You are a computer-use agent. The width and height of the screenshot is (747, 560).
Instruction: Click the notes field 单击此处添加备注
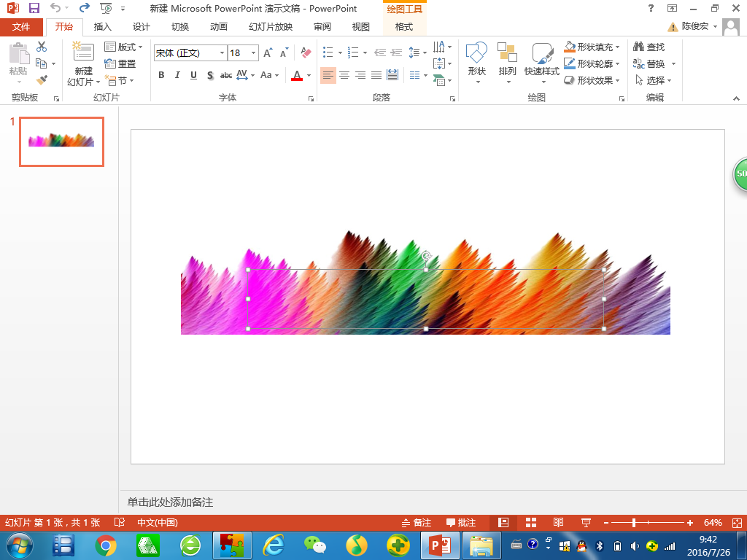[x=171, y=502]
